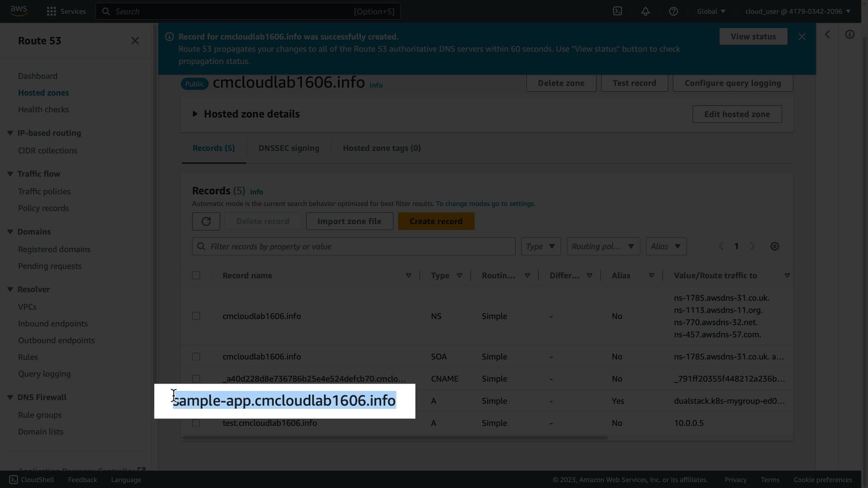Viewport: 868px width, 488px height.
Task: Open the help question mark icon
Action: coord(673,11)
